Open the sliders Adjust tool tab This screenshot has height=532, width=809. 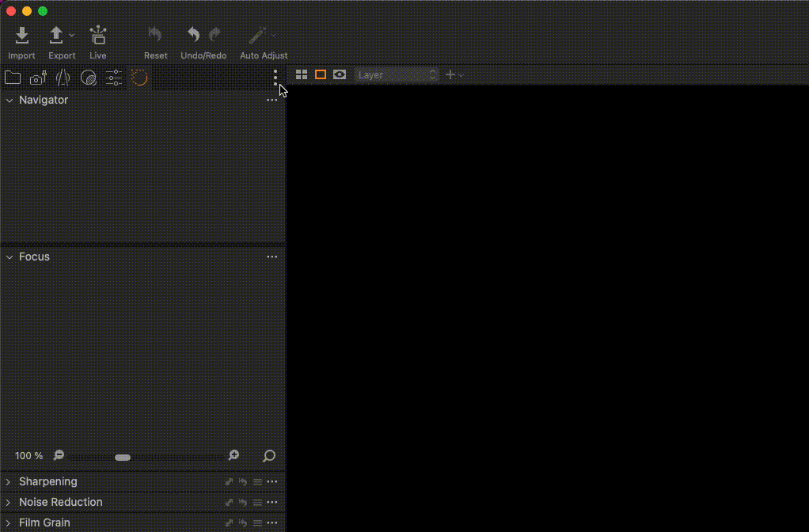[114, 78]
